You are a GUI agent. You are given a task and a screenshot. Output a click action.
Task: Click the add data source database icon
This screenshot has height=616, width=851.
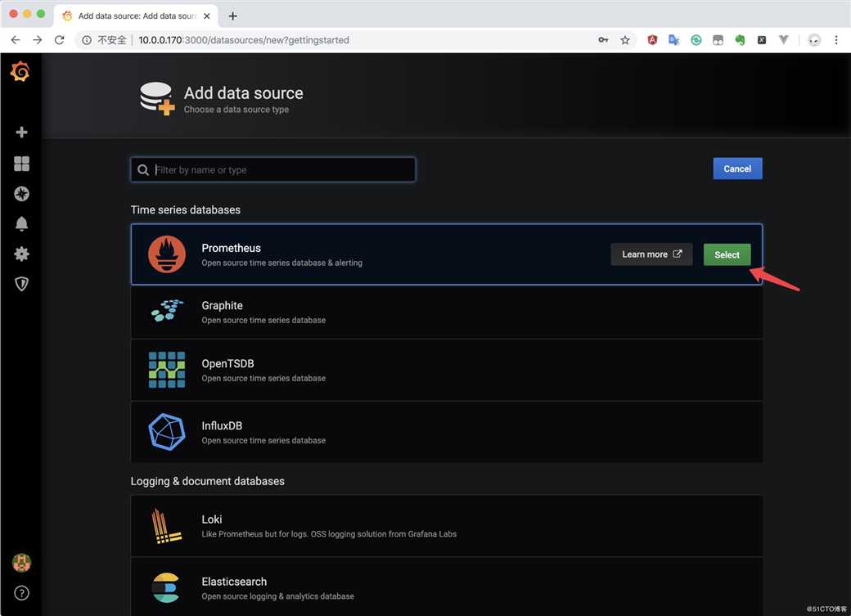(157, 98)
